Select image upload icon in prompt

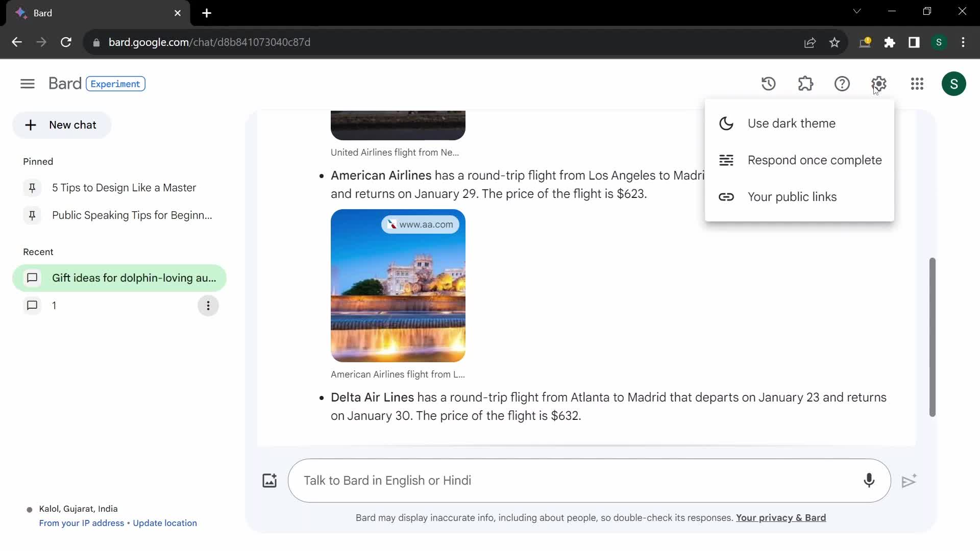pyautogui.click(x=269, y=481)
